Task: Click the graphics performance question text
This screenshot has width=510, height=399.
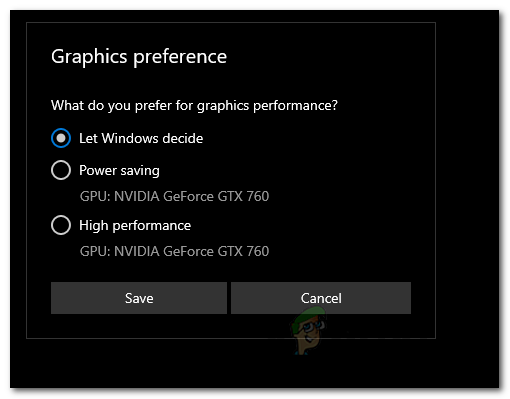Action: point(194,106)
